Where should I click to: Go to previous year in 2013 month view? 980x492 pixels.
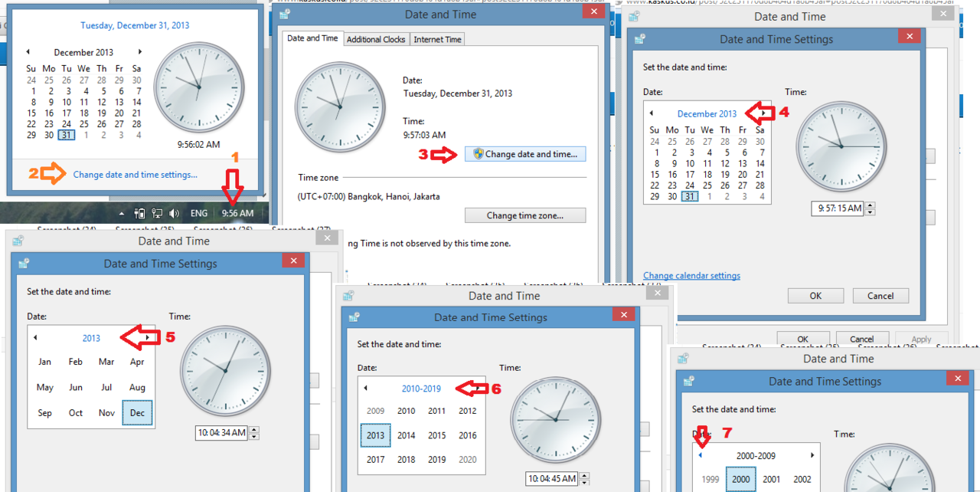tap(35, 338)
